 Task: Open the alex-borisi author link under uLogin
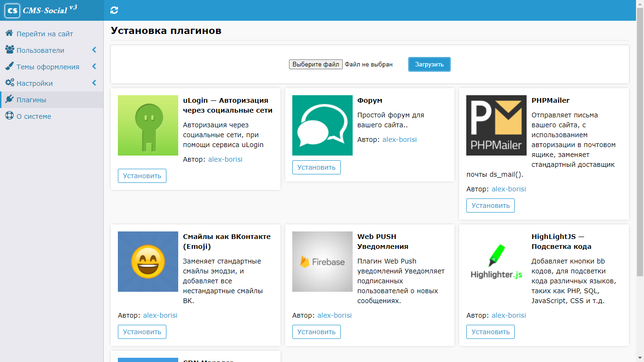coord(225,159)
